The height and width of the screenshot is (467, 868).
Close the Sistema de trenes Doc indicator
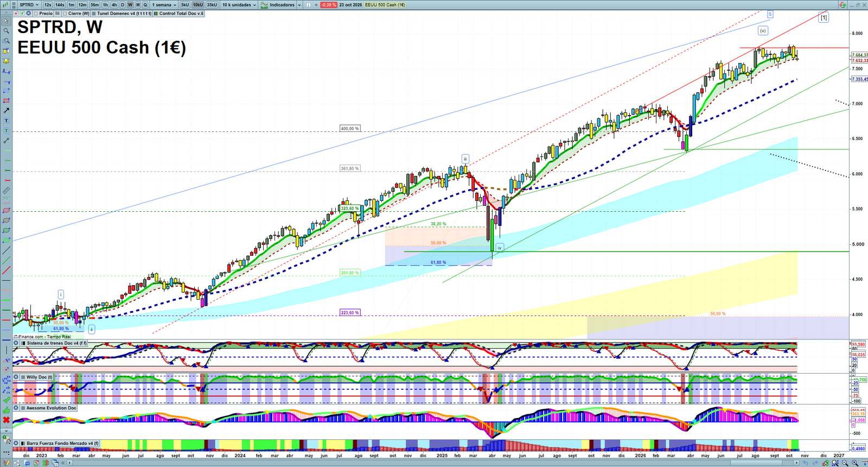pyautogui.click(x=16, y=343)
